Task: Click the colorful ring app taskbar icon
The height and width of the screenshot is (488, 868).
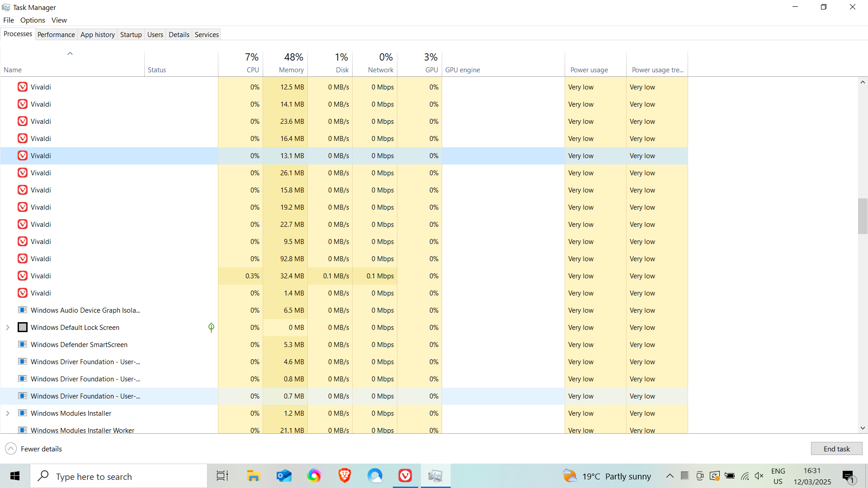Action: point(314,476)
